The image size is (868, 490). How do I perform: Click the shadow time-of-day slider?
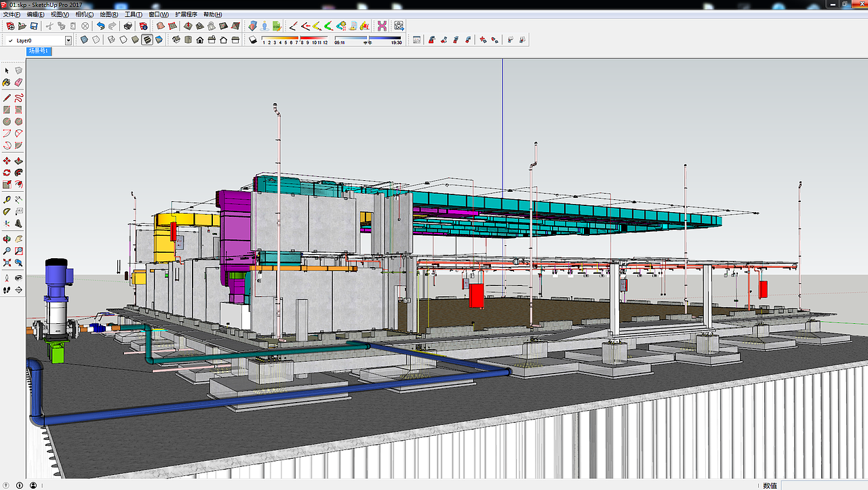tap(367, 38)
